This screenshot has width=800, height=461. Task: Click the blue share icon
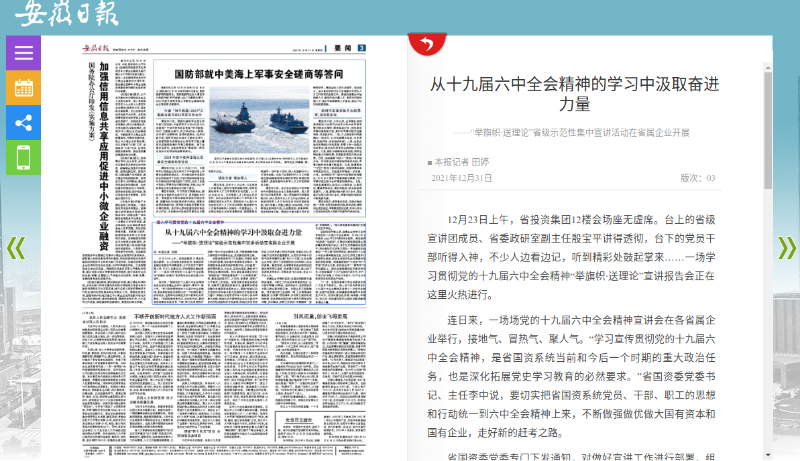coord(23,123)
